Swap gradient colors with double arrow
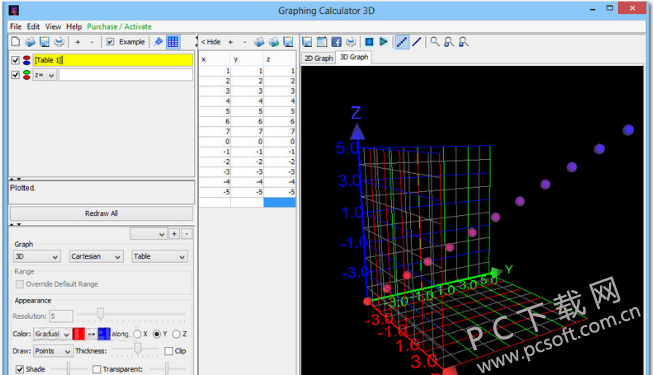The image size is (653, 375). (91, 334)
